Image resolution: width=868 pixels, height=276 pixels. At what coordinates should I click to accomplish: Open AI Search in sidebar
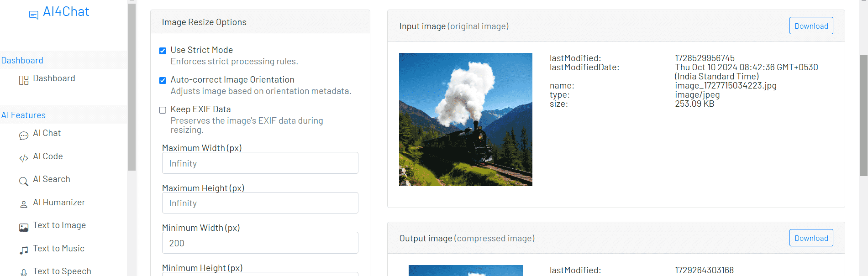(52, 179)
